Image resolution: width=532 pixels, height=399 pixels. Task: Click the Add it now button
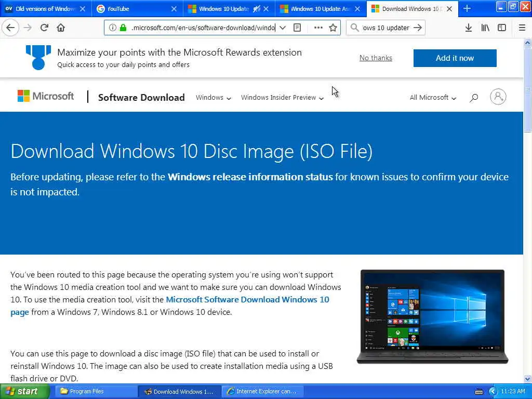[455, 58]
